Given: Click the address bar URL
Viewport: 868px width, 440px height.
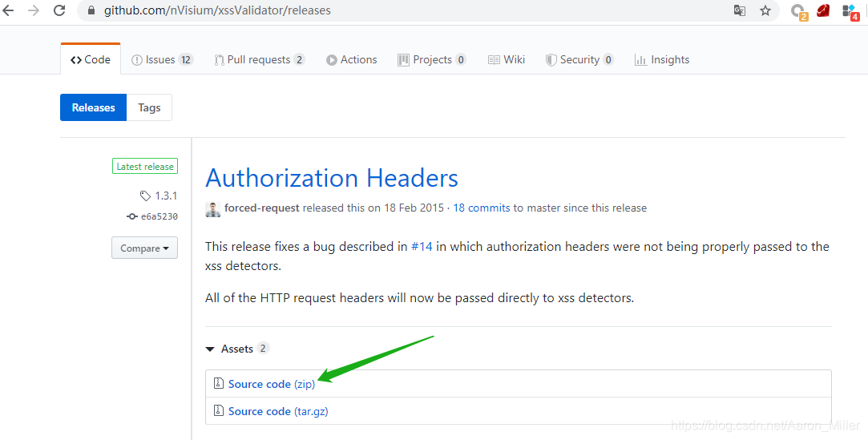Looking at the screenshot, I should [217, 10].
